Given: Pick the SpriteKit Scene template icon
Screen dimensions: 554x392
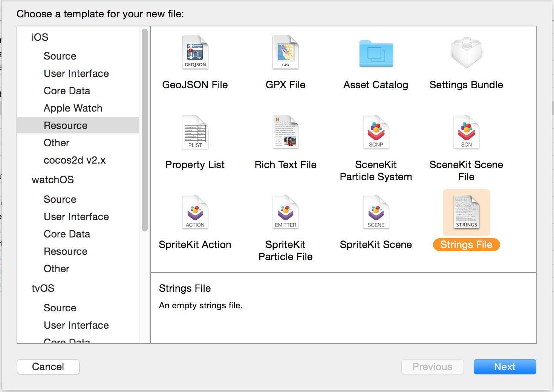Looking at the screenshot, I should 376,212.
